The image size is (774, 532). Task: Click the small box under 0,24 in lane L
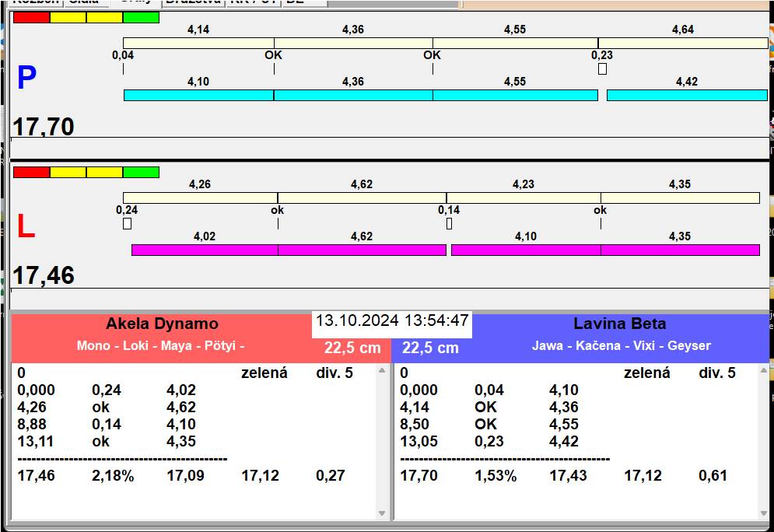tap(127, 224)
